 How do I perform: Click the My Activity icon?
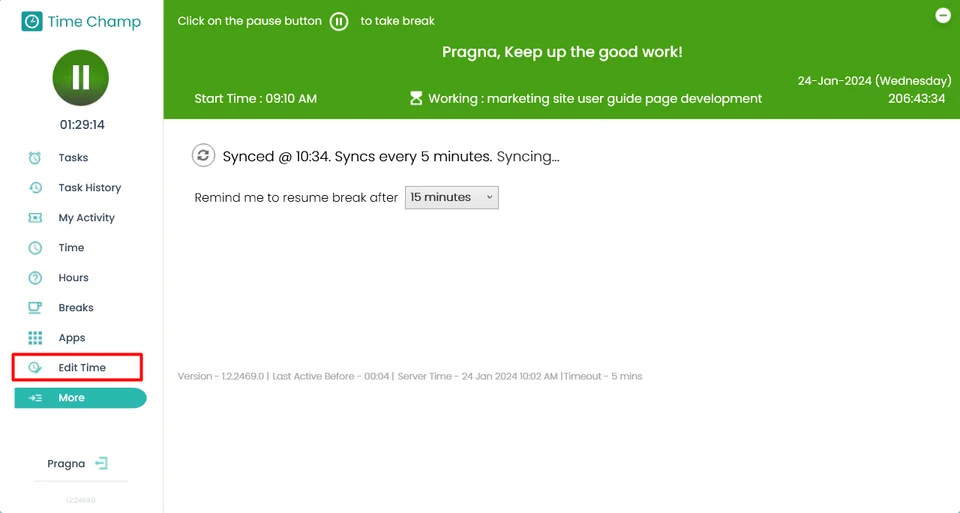click(35, 218)
